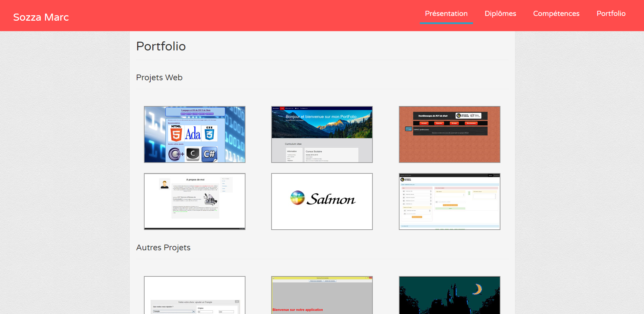Go to the Diplômes section

point(500,14)
